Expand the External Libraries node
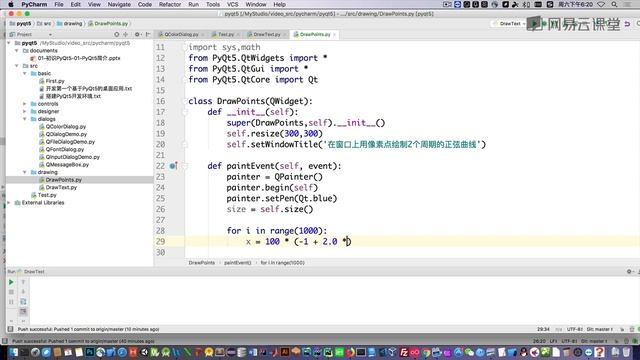This screenshot has width=640, height=360. tap(9, 202)
